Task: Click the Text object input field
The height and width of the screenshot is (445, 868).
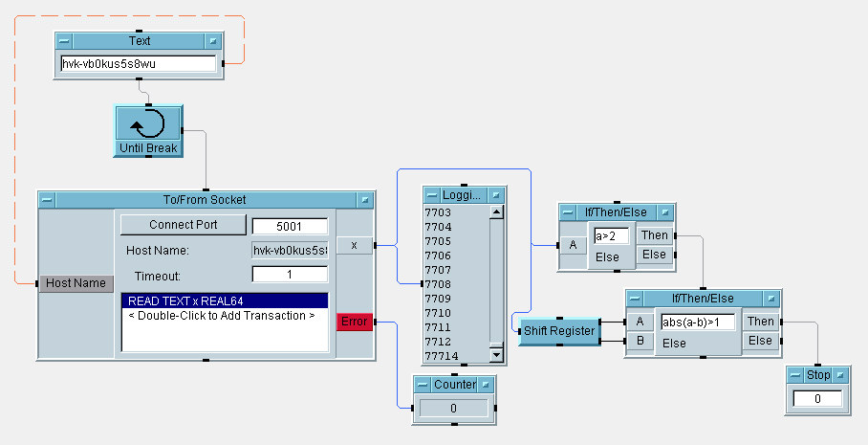Action: tap(137, 64)
